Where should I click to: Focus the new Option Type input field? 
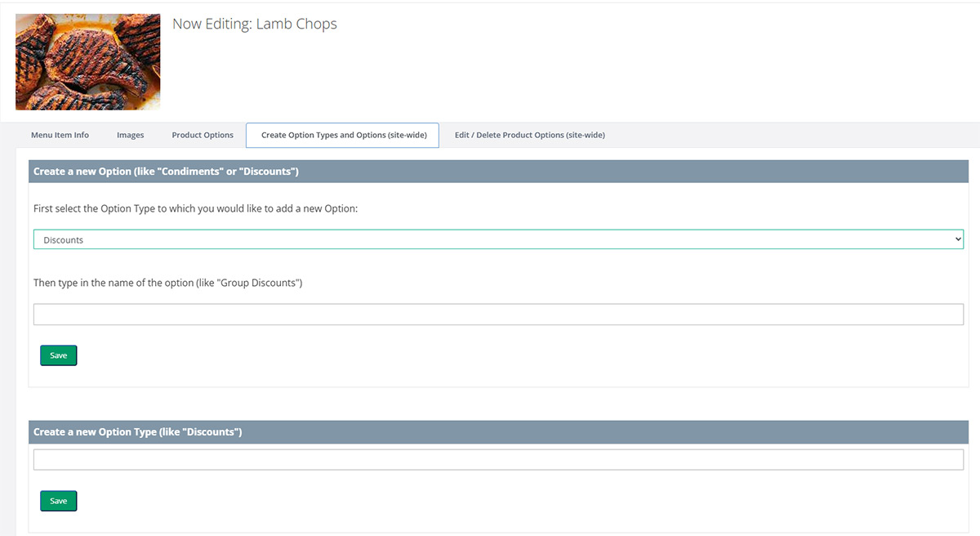point(498,459)
